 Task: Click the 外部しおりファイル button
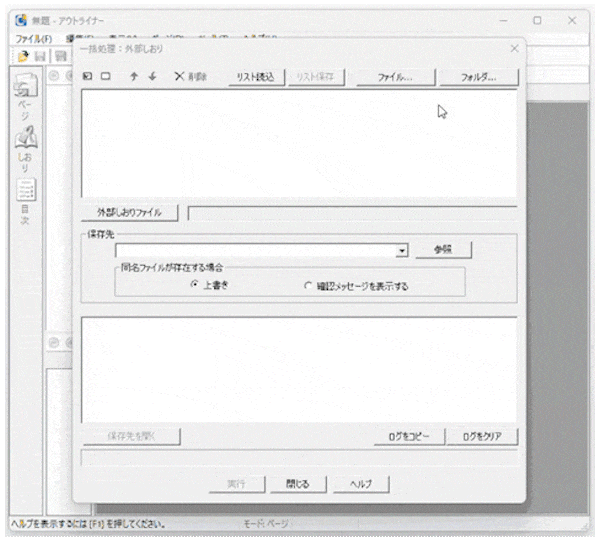pos(129,212)
